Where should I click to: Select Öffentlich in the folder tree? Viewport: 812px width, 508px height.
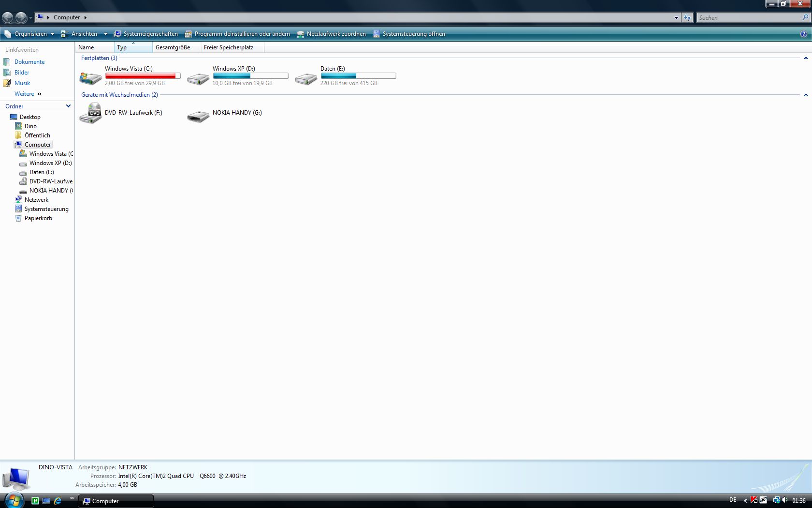[37, 135]
